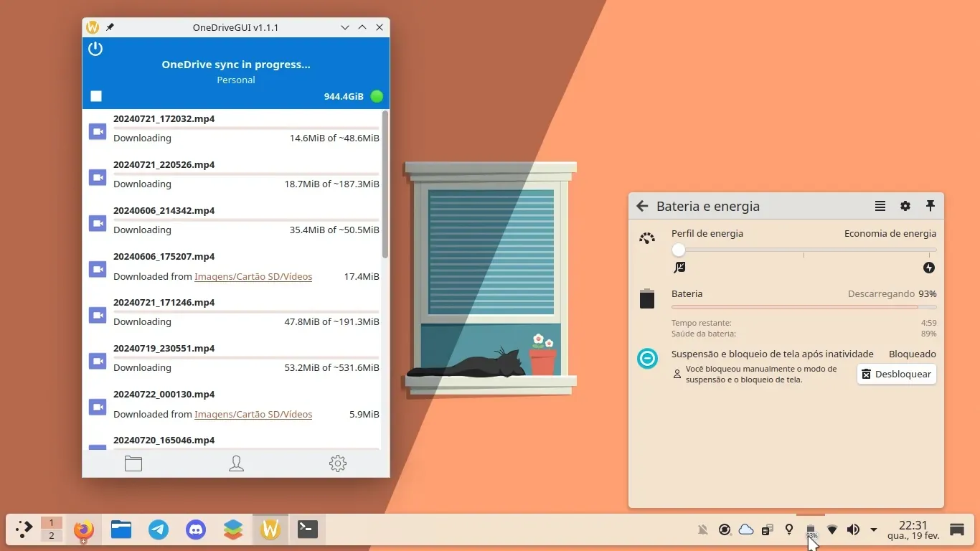
Task: Switch to virtual desktop 2
Action: [52, 536]
